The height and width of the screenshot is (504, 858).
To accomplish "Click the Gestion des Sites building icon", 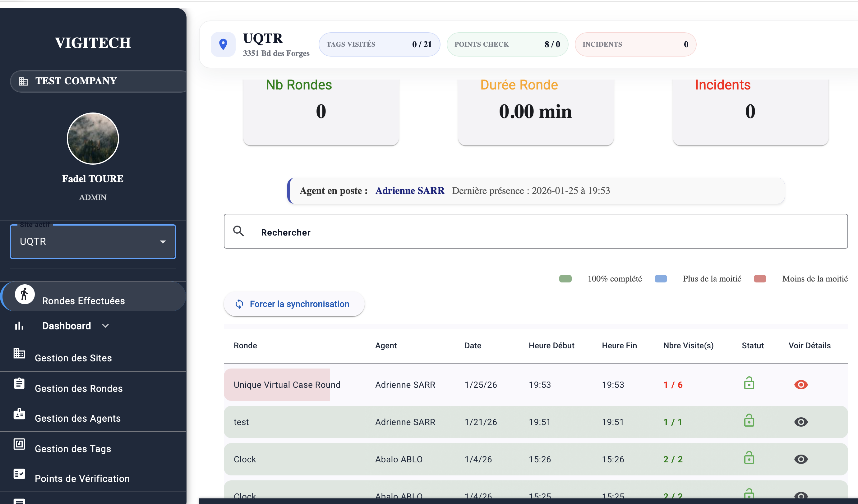I will point(19,353).
